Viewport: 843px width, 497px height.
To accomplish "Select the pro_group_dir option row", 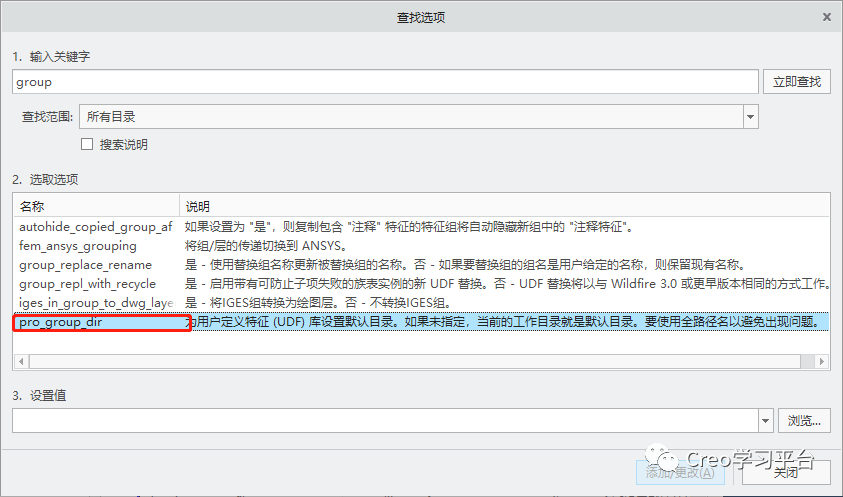I will pos(421,322).
